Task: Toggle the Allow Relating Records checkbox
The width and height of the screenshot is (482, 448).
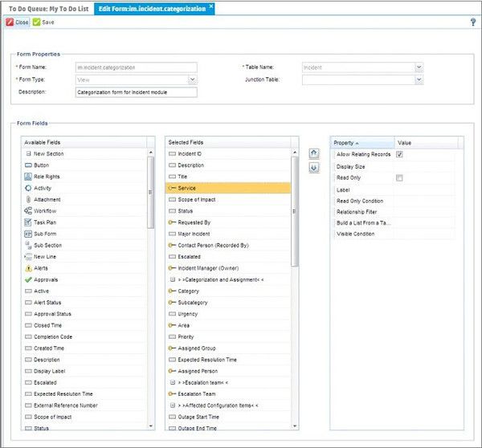Action: point(399,154)
